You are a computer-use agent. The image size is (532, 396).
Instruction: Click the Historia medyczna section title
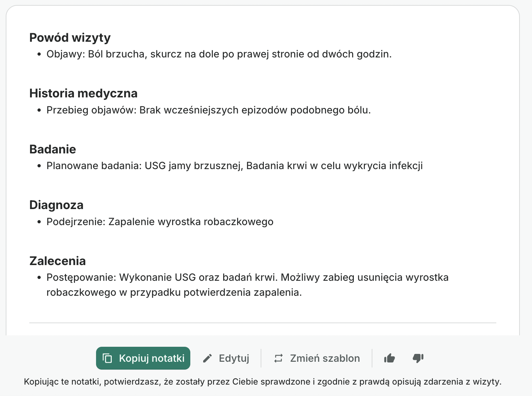point(83,93)
